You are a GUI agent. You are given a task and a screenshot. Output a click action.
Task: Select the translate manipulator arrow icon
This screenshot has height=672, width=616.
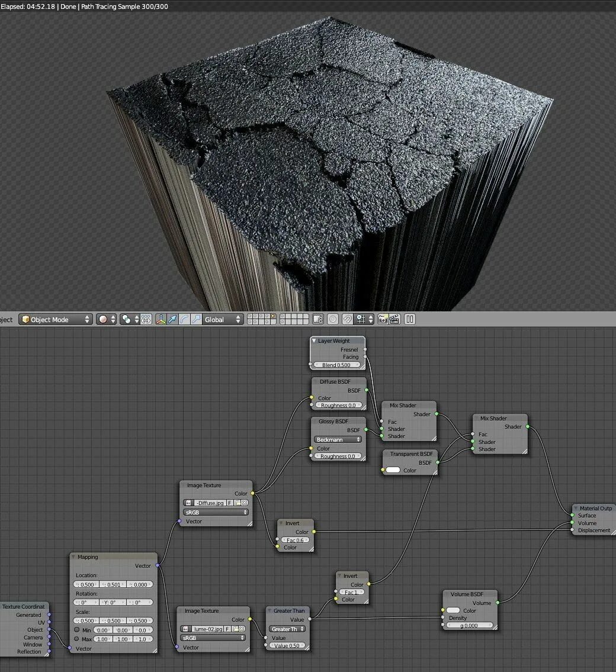[173, 319]
